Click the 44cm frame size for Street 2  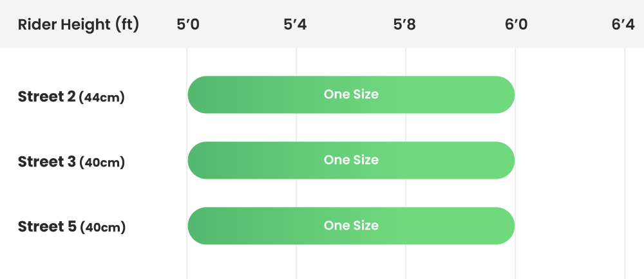[102, 98]
